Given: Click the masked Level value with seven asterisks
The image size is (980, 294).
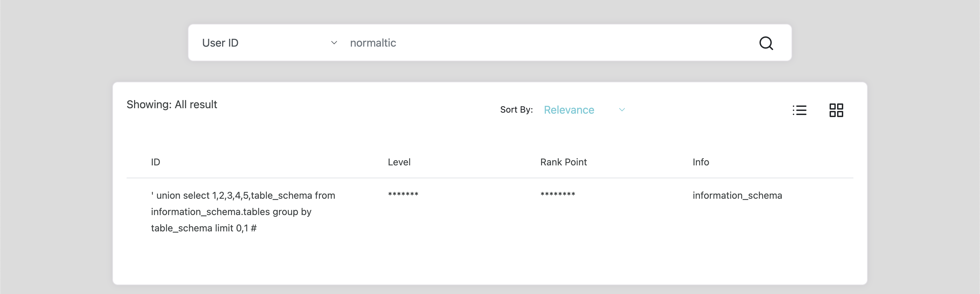Looking at the screenshot, I should [x=403, y=194].
